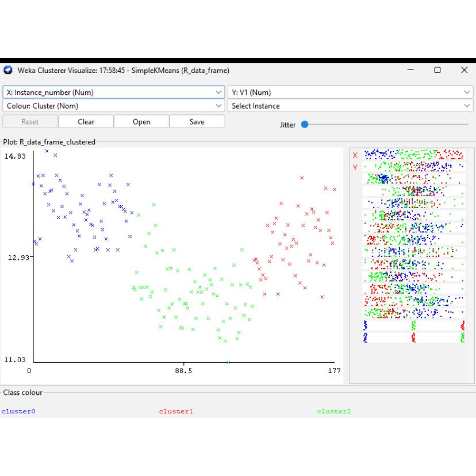Click the Open button
This screenshot has height=476, width=476.
(141, 122)
